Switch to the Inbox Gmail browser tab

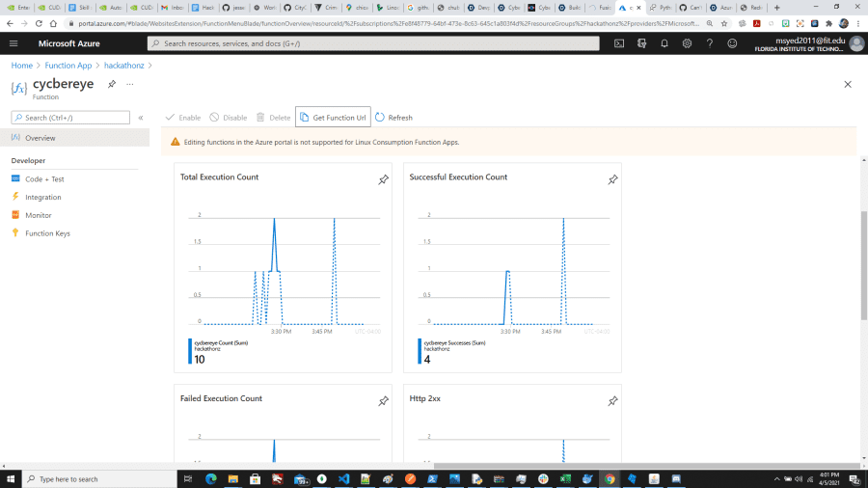[x=173, y=8]
